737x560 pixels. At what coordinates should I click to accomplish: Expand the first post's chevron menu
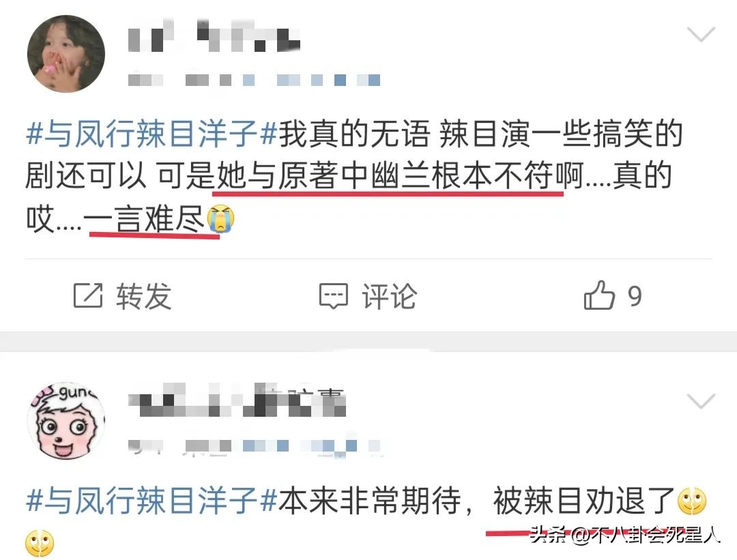tap(700, 34)
